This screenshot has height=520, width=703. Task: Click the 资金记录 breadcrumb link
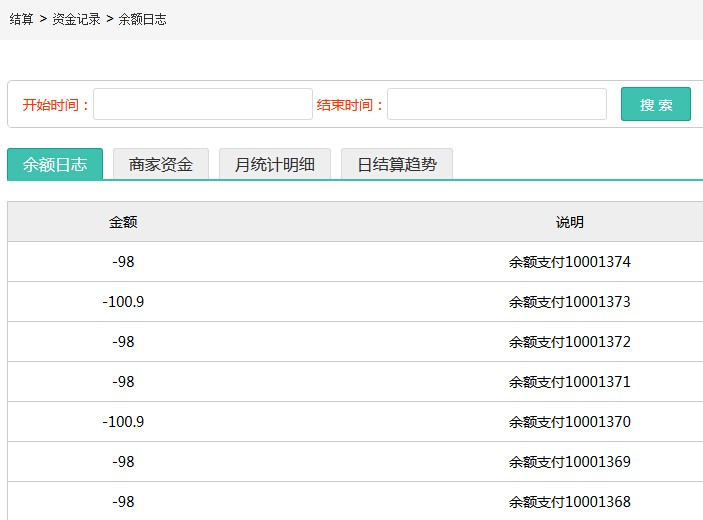(x=76, y=19)
